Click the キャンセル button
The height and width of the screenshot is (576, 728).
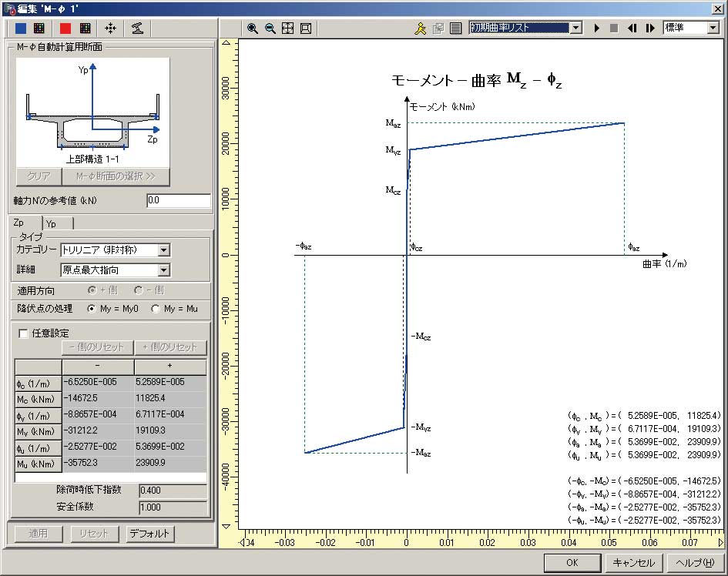pos(633,563)
